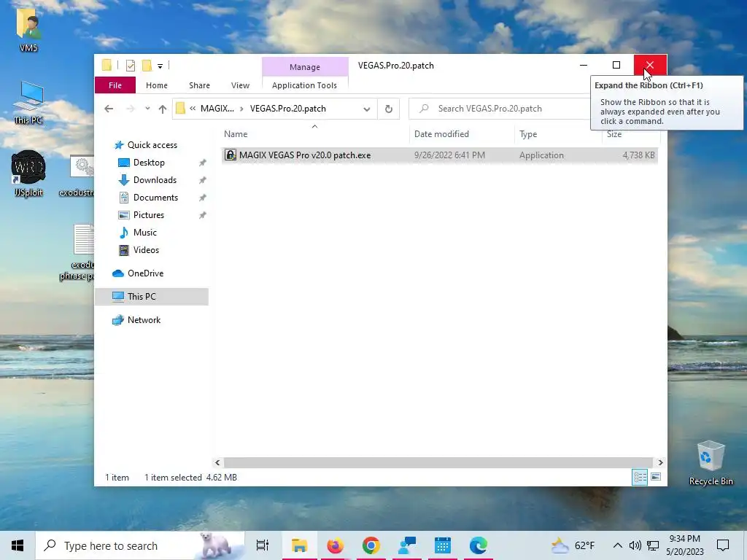Launch Firefox from the taskbar
This screenshot has height=560, width=747.
336,545
